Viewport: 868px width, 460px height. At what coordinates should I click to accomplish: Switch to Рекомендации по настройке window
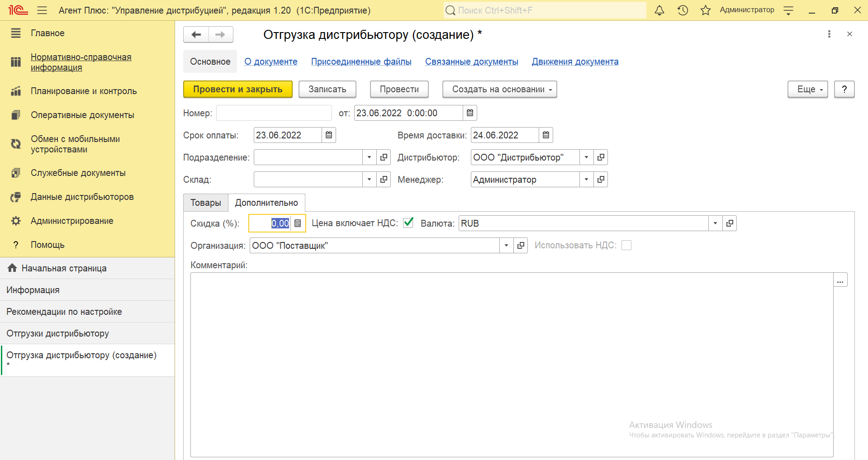87,312
